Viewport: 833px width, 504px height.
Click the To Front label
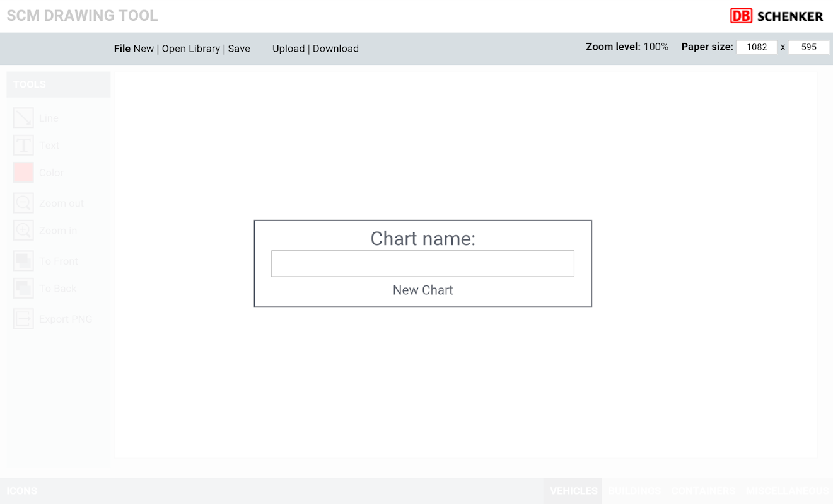click(x=59, y=261)
